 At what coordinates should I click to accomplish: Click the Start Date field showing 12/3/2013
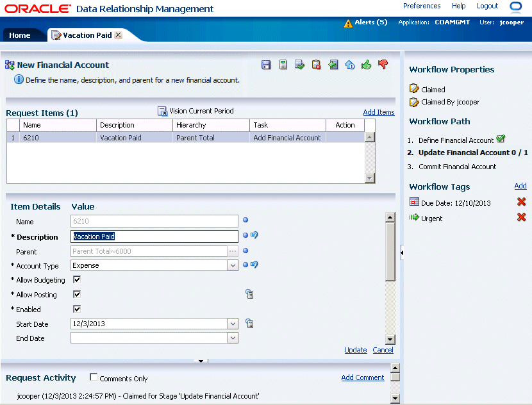coord(149,324)
